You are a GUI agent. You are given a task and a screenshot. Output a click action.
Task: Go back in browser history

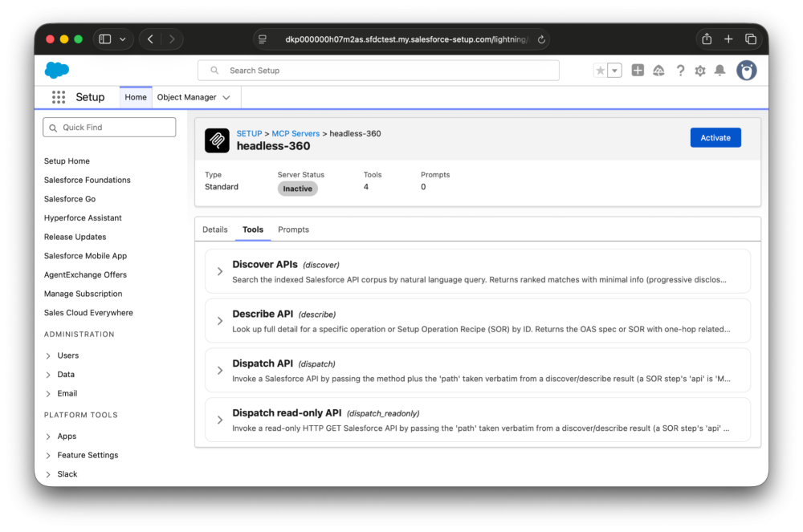151,39
